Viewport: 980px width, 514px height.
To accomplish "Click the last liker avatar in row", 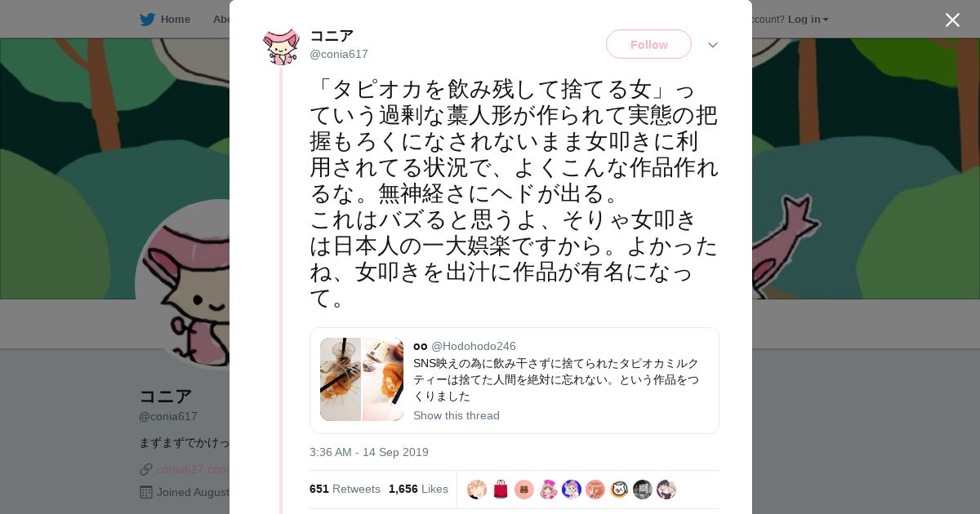I will tap(666, 490).
